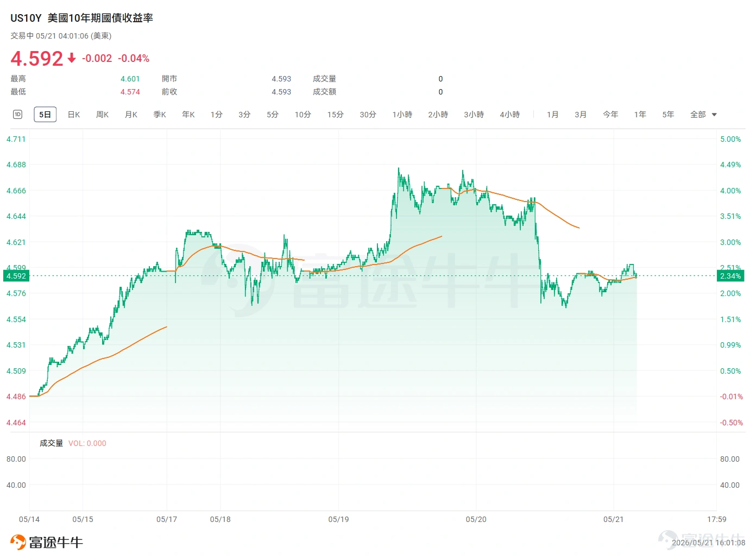Select the 1分 interval
This screenshot has height=560, width=756.
coord(217,115)
